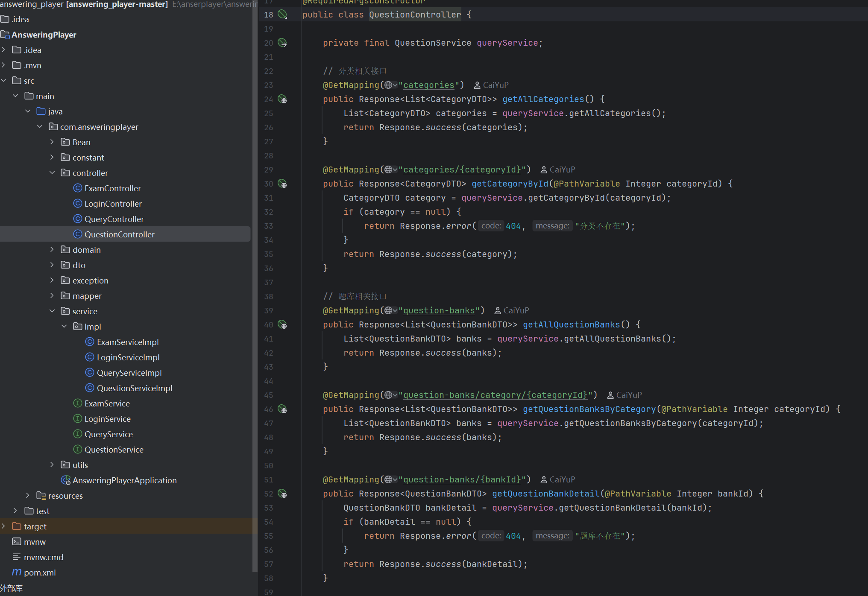868x596 pixels.
Task: Expand the target folder
Action: [4, 526]
